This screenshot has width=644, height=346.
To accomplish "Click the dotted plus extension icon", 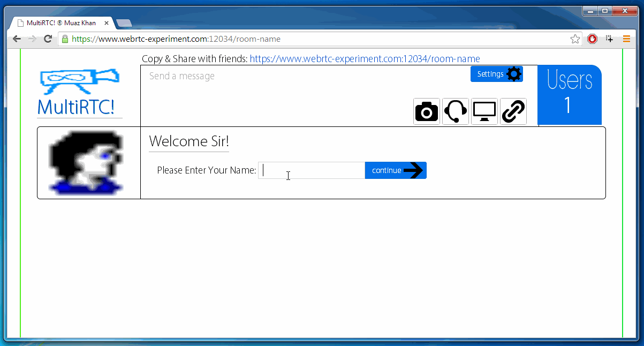I will (x=609, y=39).
